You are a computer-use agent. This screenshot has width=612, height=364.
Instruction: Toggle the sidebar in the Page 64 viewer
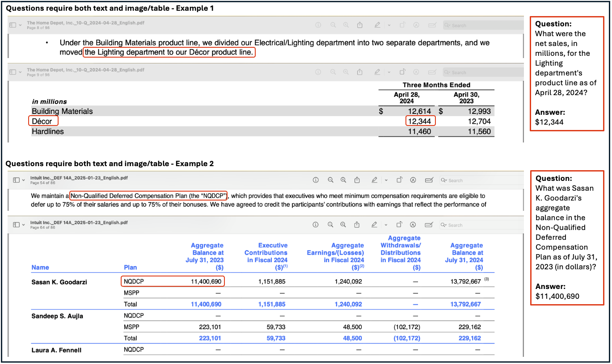(x=16, y=225)
